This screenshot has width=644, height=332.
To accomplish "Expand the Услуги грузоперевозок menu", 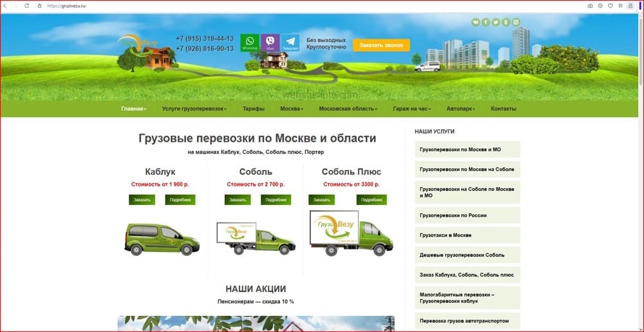I will point(194,109).
